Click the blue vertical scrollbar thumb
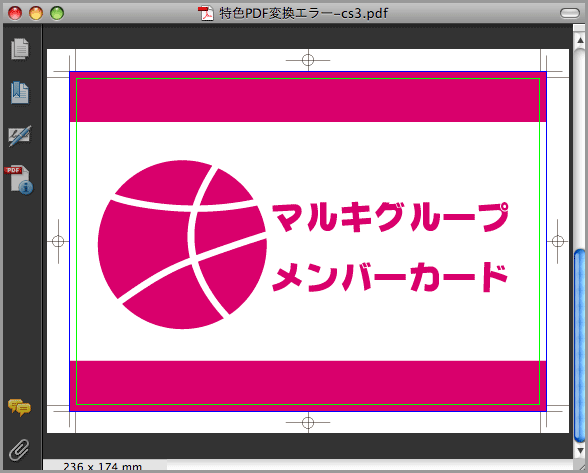This screenshot has width=588, height=473. pyautogui.click(x=580, y=346)
